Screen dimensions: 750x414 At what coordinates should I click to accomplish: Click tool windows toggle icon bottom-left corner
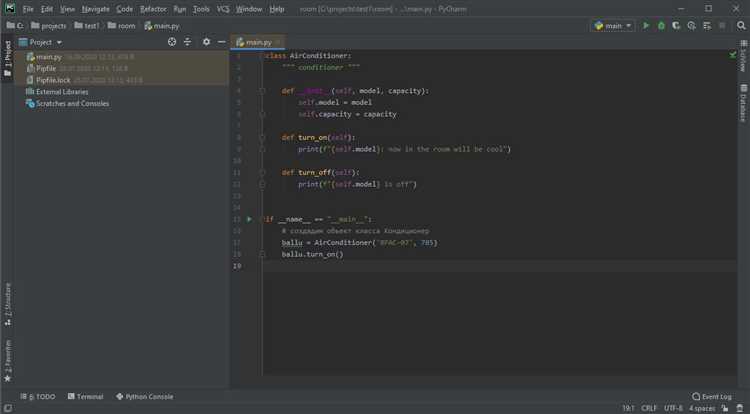coord(7,408)
